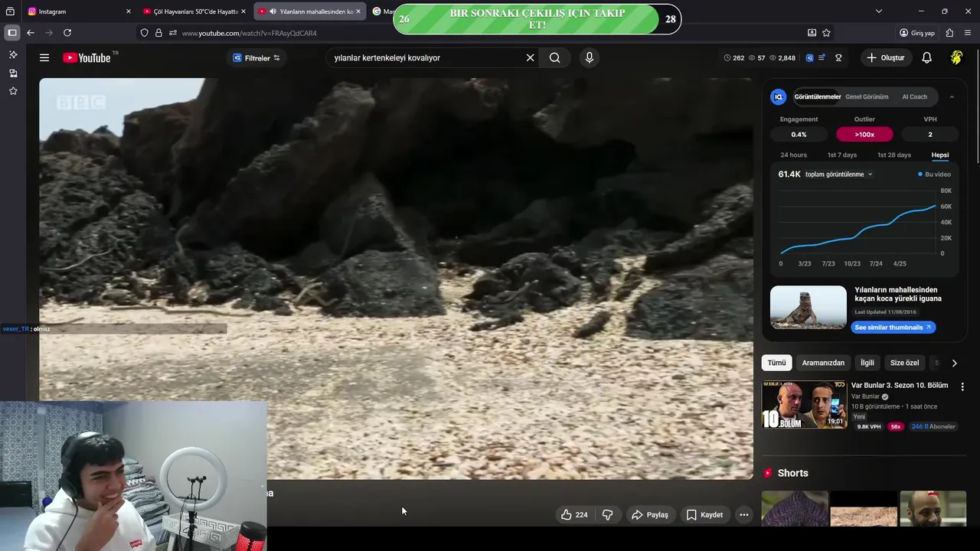Open the vidIQ list panel icon
The height and width of the screenshot is (551, 980).
pyautogui.click(x=822, y=57)
